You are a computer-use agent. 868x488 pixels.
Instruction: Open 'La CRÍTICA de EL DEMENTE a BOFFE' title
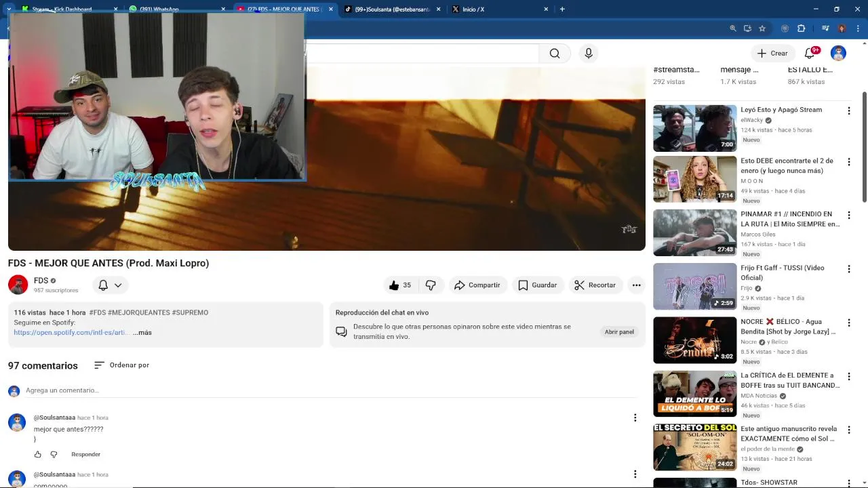[790, 380]
